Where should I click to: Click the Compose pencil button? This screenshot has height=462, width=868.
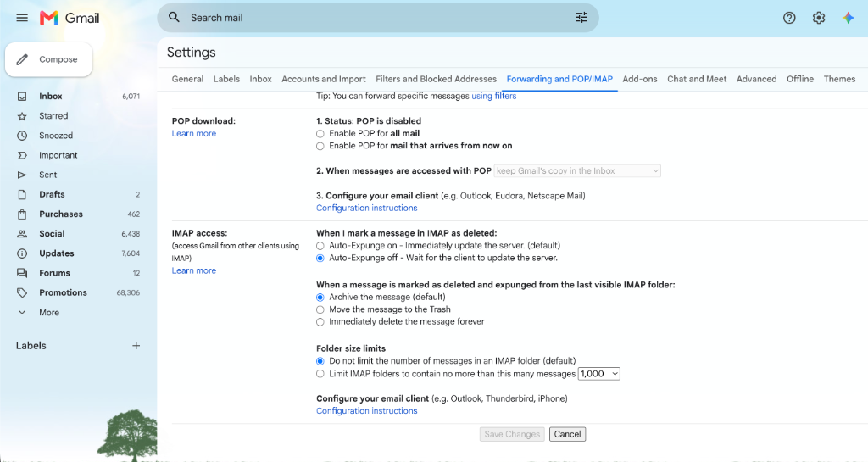[x=48, y=59]
